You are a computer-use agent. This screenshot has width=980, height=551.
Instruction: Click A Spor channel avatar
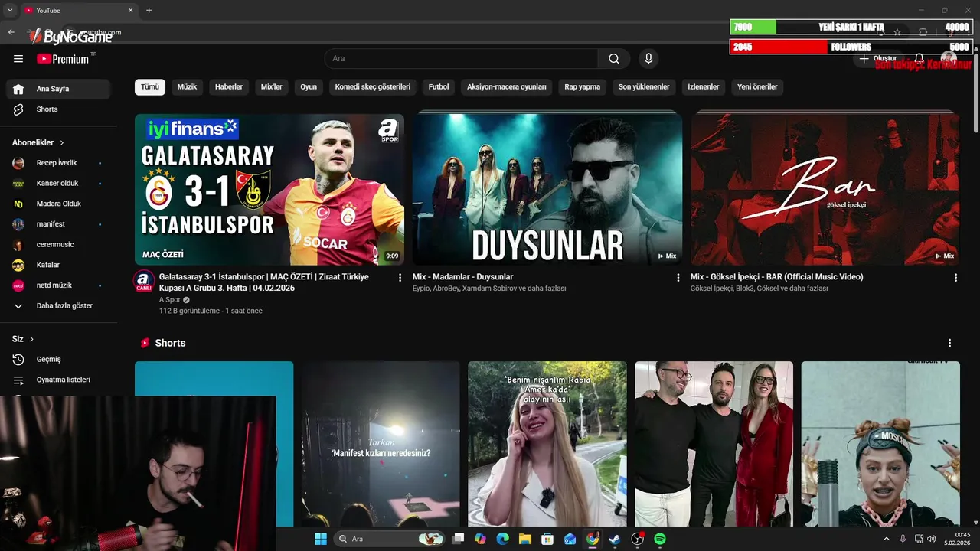point(144,282)
